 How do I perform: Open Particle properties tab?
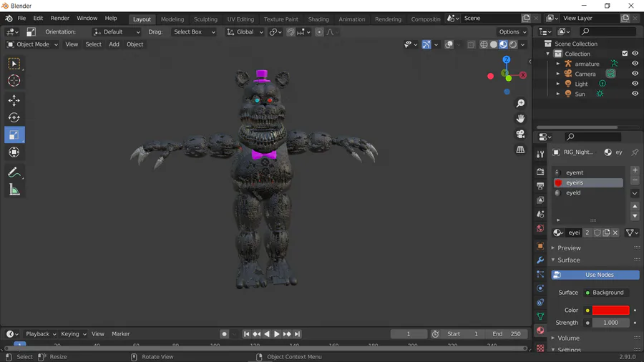540,274
